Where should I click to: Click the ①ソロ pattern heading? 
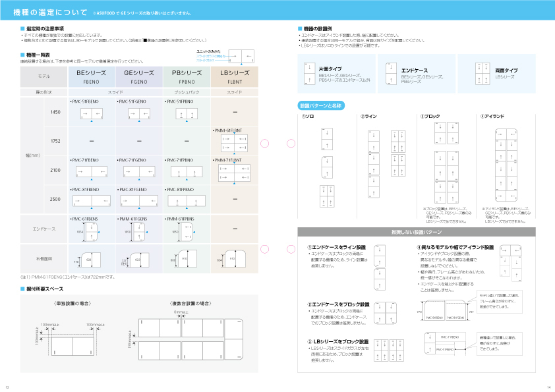(x=308, y=117)
